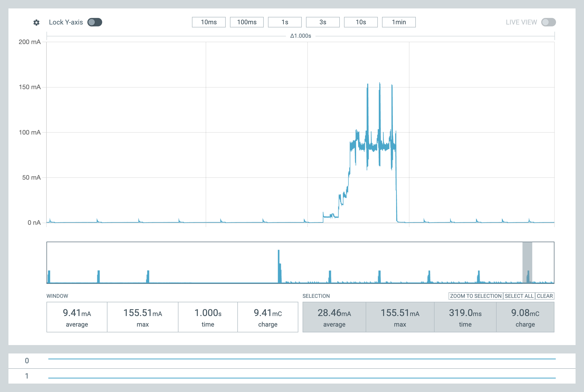
Task: Choose the 10s time window
Action: point(361,22)
